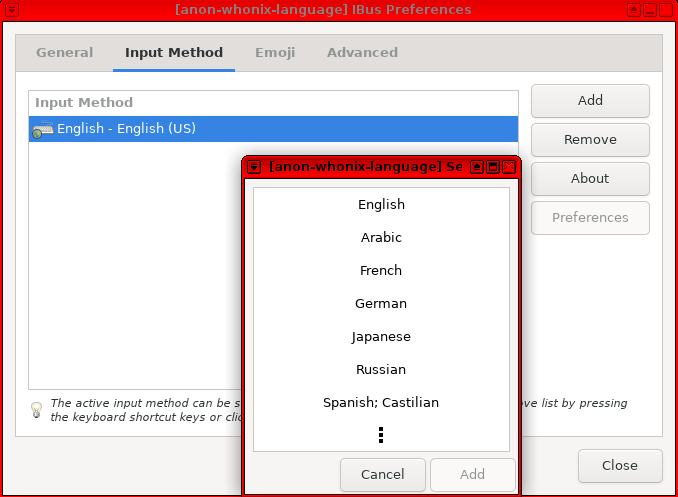Shade the language selection dialog
This screenshot has height=497, width=678.
[x=477, y=167]
